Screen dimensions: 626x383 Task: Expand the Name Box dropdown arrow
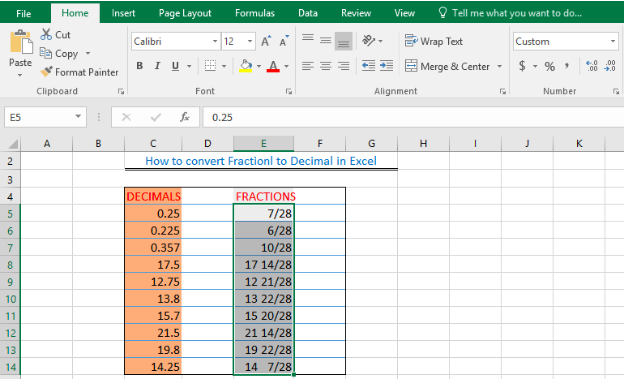(78, 117)
